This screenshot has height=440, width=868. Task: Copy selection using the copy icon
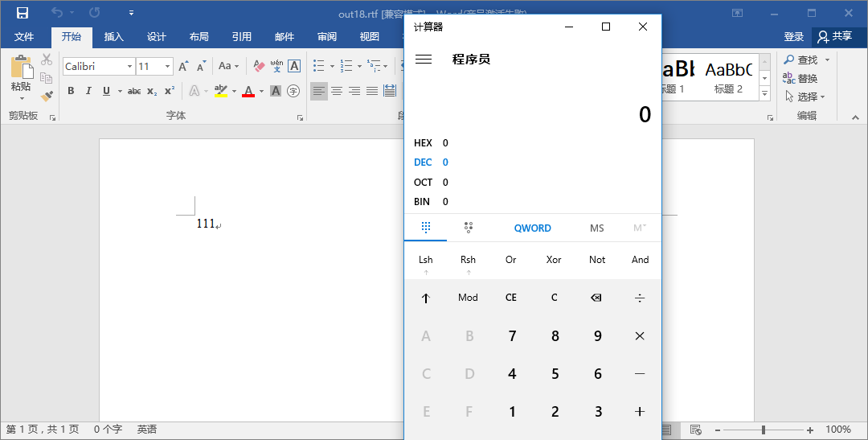[47, 77]
